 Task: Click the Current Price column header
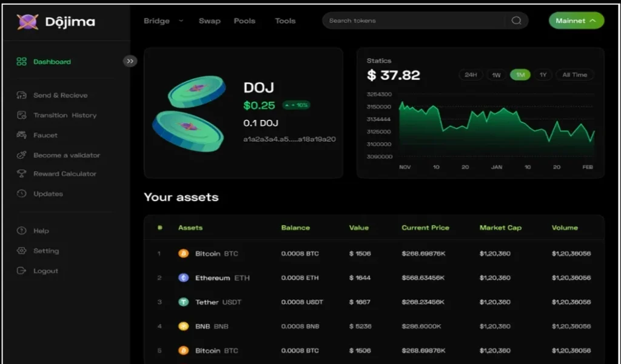[x=425, y=228]
